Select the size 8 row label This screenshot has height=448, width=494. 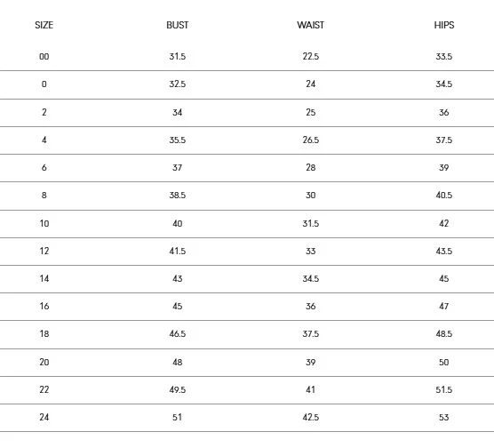(x=44, y=196)
